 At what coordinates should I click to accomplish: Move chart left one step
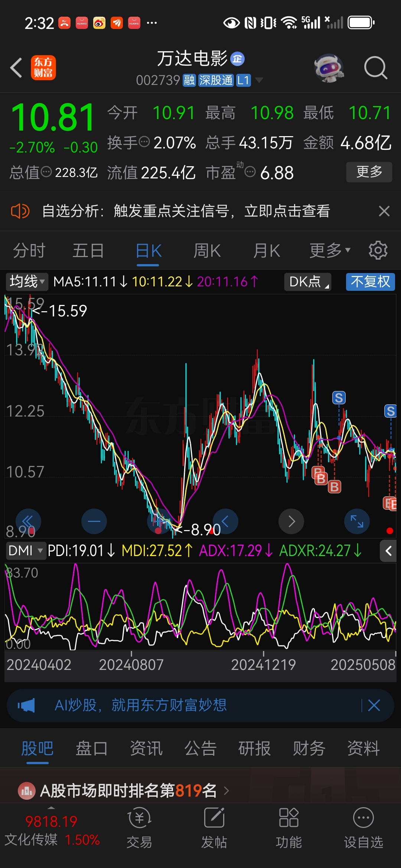[225, 521]
